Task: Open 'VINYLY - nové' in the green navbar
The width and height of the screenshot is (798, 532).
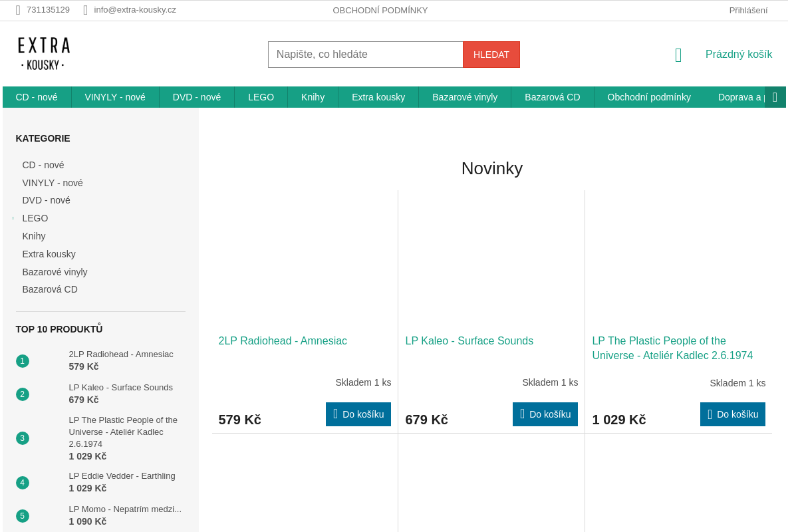Action: coord(115,97)
